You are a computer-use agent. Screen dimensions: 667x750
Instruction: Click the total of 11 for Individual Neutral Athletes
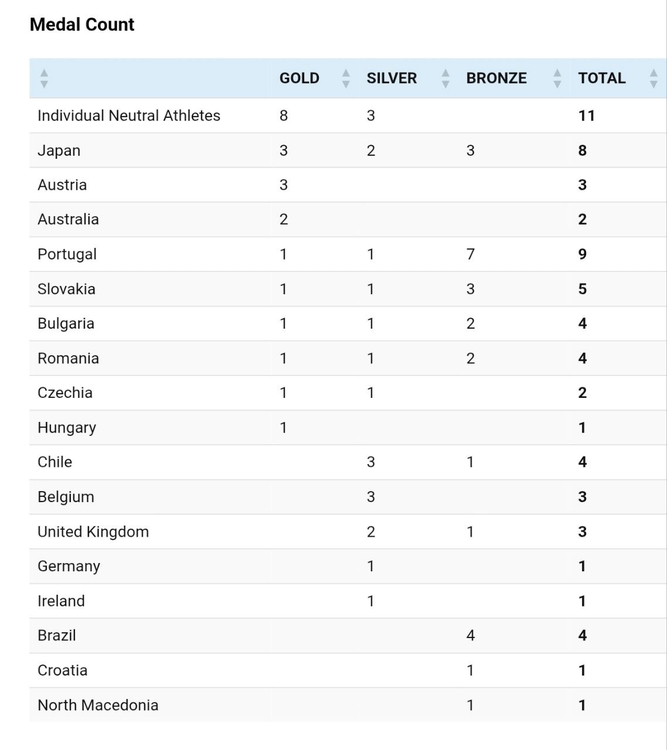coord(586,116)
